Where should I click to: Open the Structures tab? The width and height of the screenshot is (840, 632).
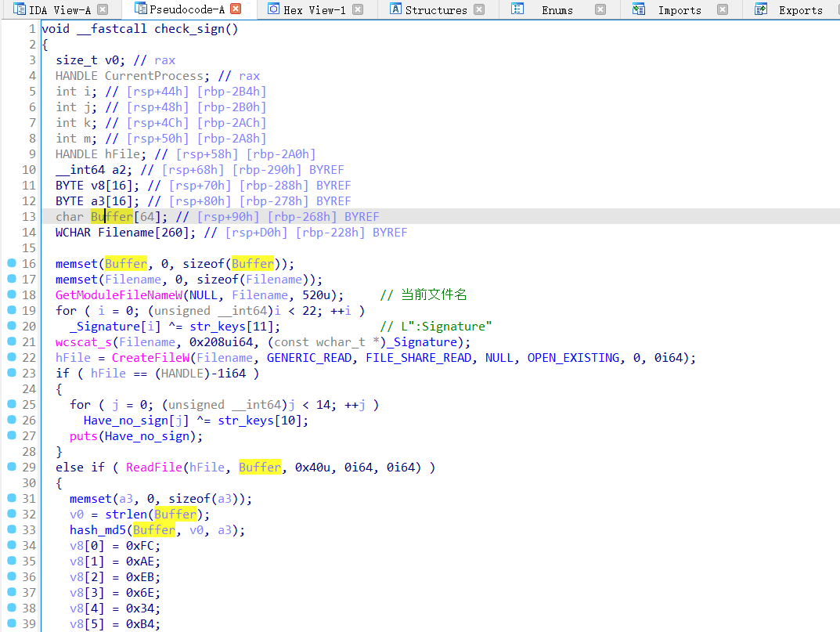tap(436, 9)
